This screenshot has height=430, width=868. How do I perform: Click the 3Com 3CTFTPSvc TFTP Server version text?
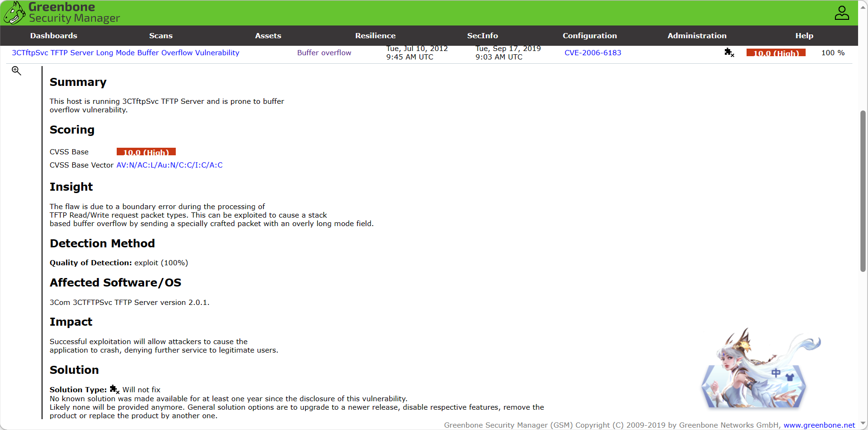(x=129, y=303)
